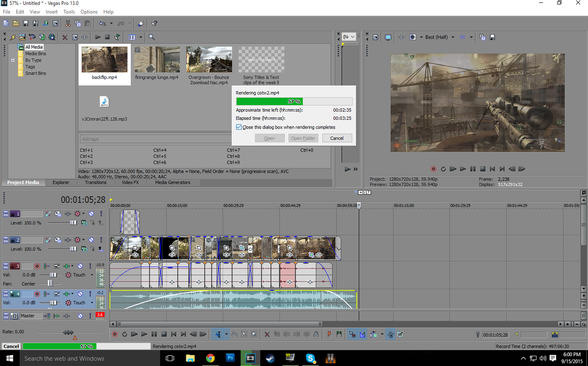Select Smart Bins in the media tree
The height and width of the screenshot is (366, 588).
coord(35,73)
